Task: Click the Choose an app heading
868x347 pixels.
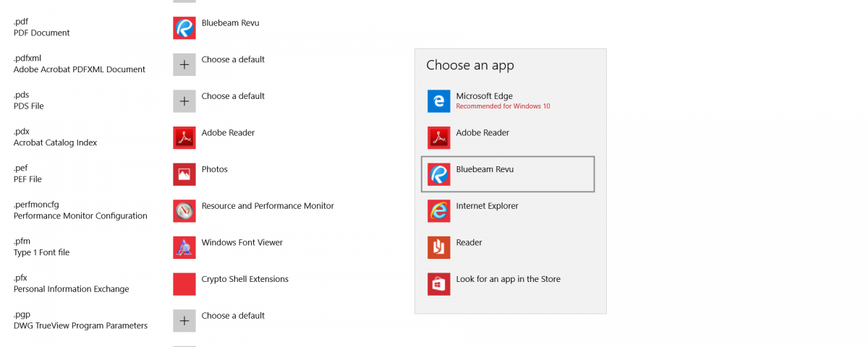Action: [x=470, y=65]
